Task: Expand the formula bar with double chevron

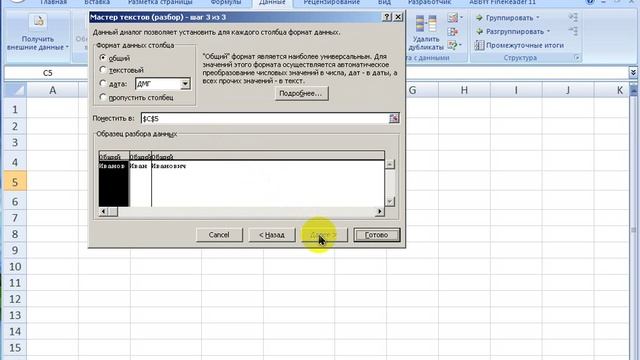Action: coord(633,73)
